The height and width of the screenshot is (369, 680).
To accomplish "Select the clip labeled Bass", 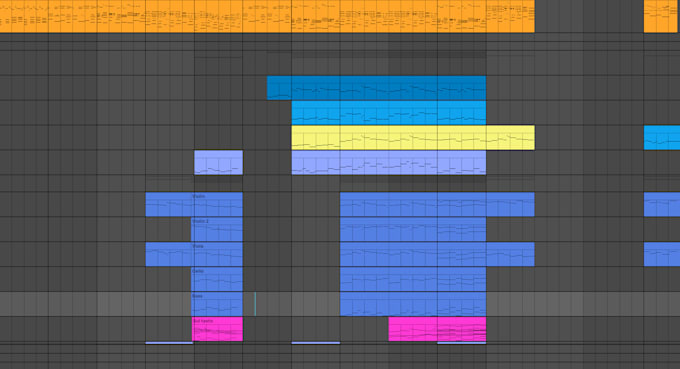I will (x=217, y=304).
